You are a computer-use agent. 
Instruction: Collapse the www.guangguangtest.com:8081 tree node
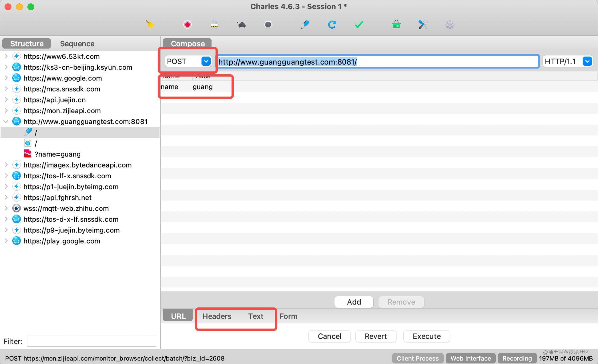[6, 121]
